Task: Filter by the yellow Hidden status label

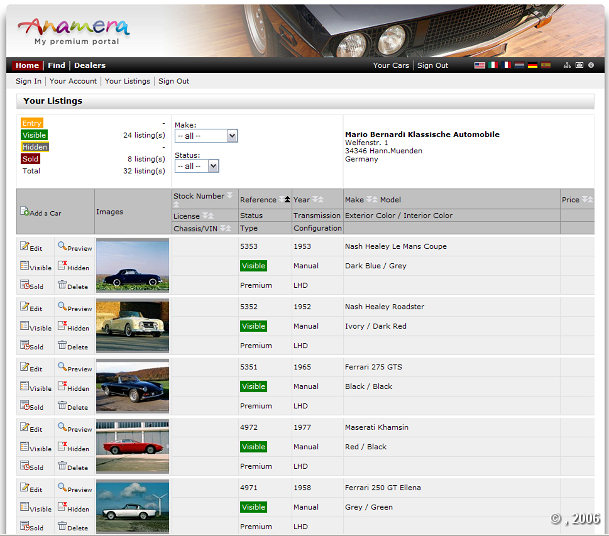Action: [x=35, y=147]
